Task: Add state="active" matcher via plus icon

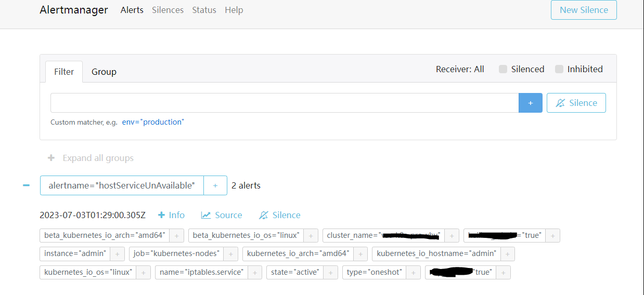Action: [x=330, y=273]
